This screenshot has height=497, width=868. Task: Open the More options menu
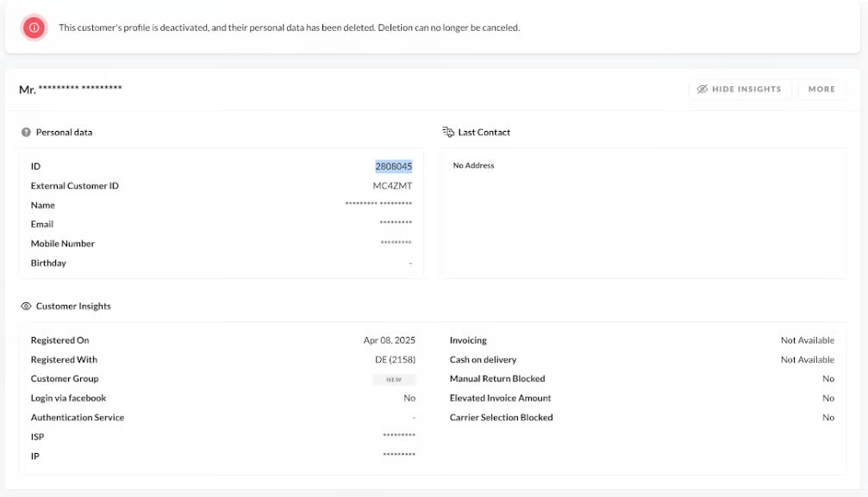pyautogui.click(x=821, y=89)
